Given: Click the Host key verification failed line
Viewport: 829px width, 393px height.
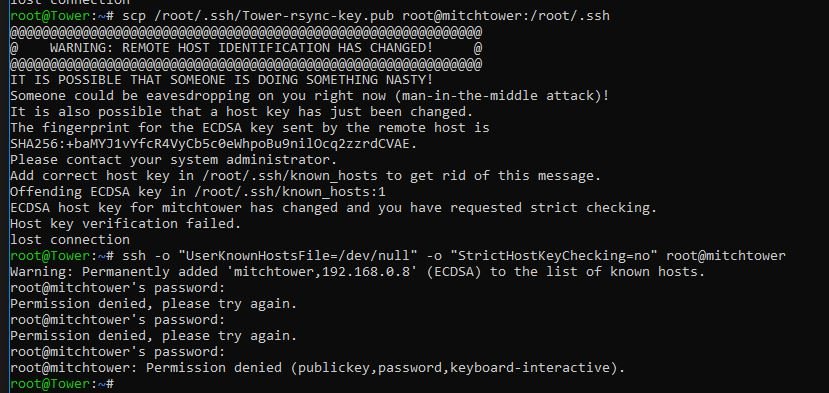Looking at the screenshot, I should 125,224.
